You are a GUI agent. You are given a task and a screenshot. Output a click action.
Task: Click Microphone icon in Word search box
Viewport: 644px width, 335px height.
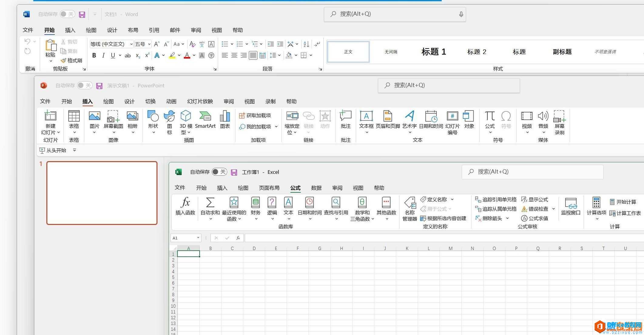[x=461, y=14]
